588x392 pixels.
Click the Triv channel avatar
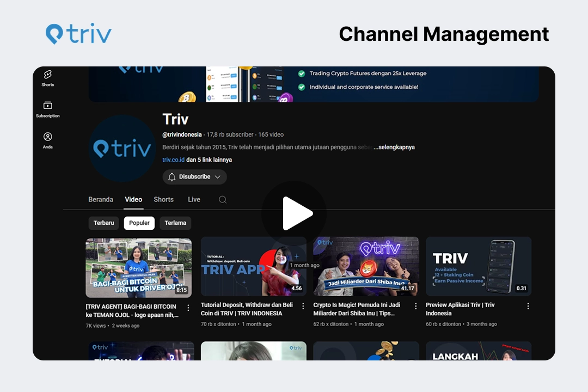122,149
